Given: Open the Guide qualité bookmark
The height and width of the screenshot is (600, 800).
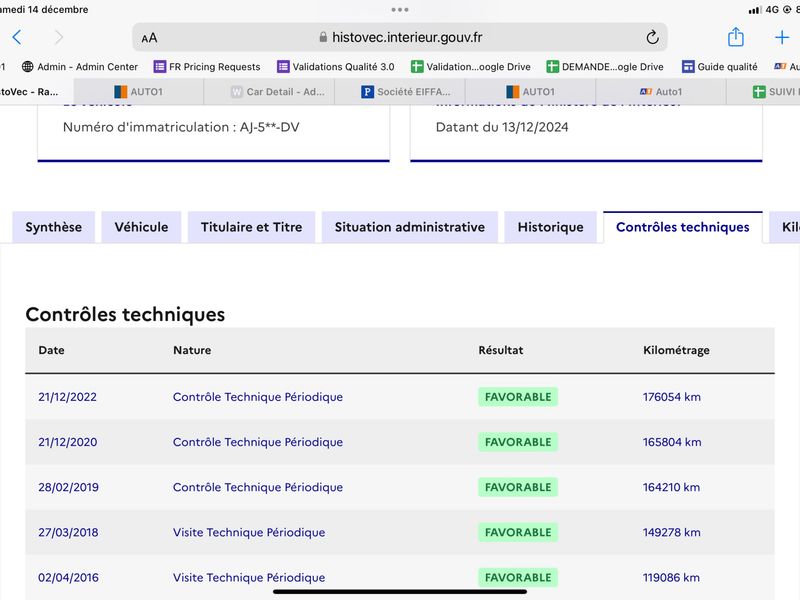Looking at the screenshot, I should [719, 67].
